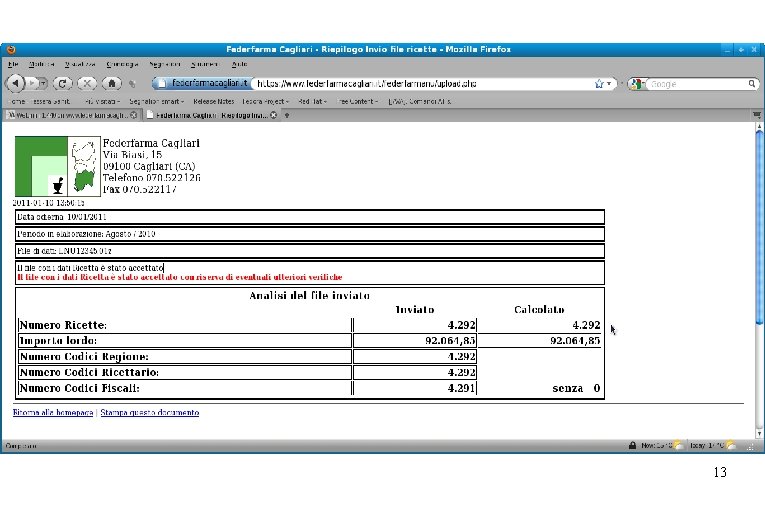Click the magnifying glass search icon

[x=752, y=84]
